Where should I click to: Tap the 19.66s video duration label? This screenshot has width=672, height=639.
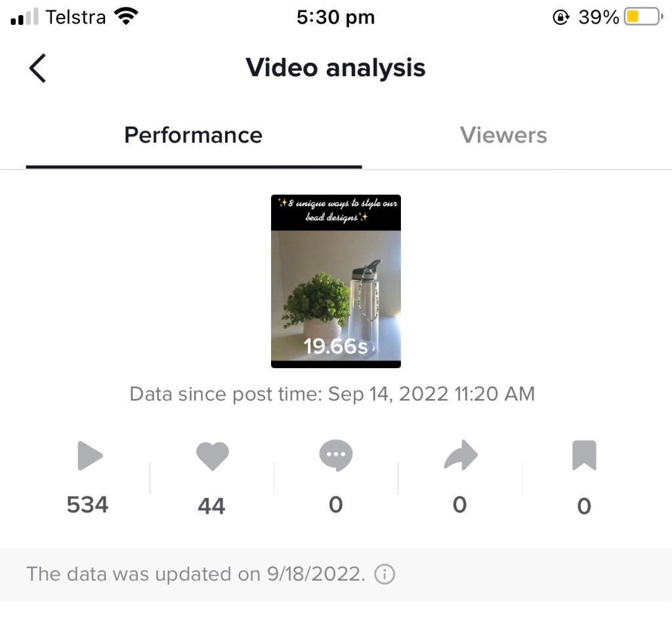(335, 346)
